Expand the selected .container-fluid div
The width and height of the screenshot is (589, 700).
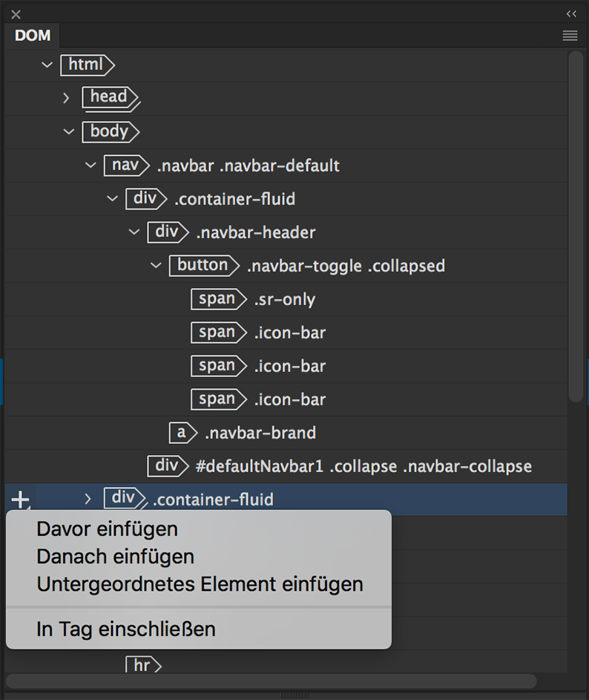coord(88,499)
